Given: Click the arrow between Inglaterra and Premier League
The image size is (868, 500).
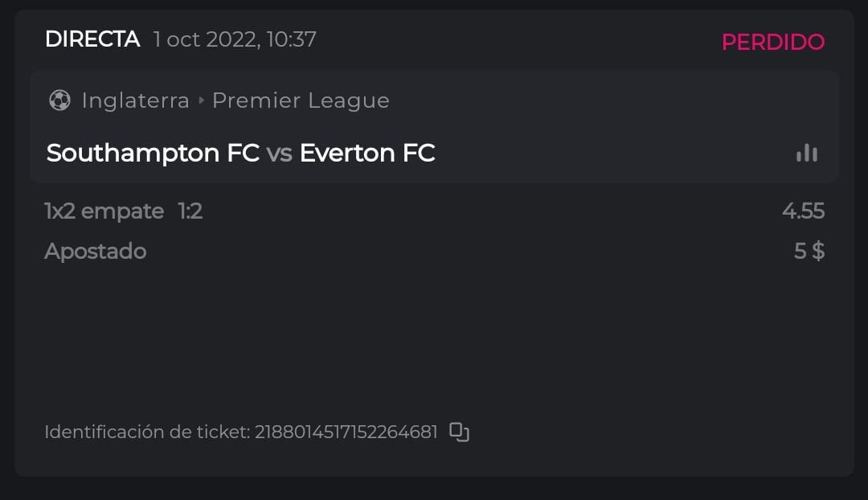Looking at the screenshot, I should coord(201,100).
